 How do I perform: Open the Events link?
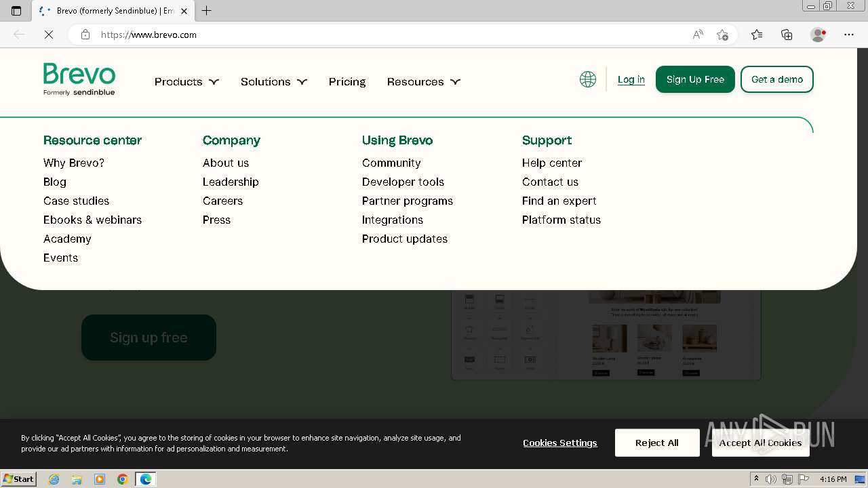click(60, 258)
